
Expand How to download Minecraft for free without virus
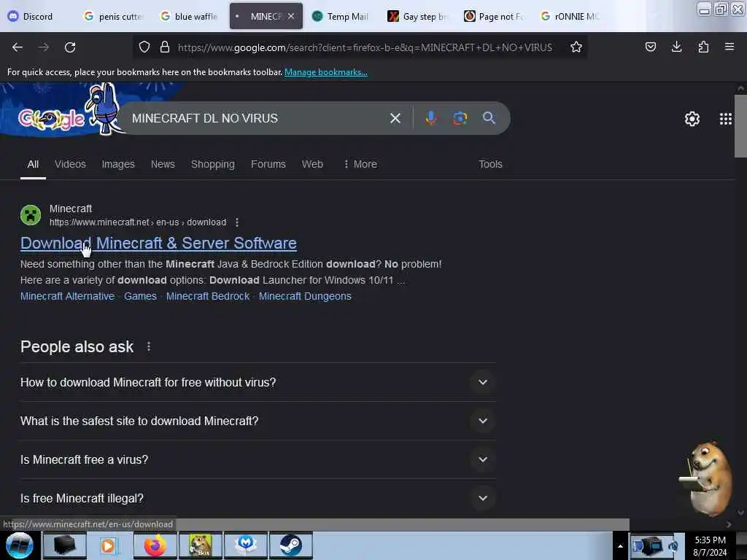pos(258,382)
